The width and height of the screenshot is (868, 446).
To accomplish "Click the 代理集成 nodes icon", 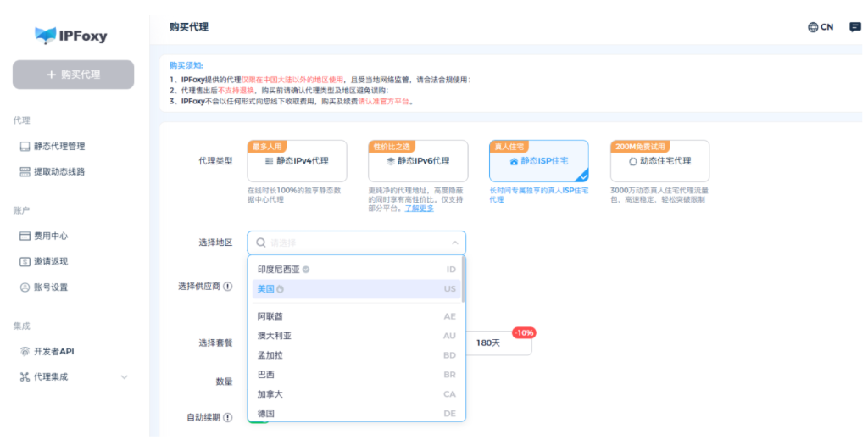I will tap(25, 376).
